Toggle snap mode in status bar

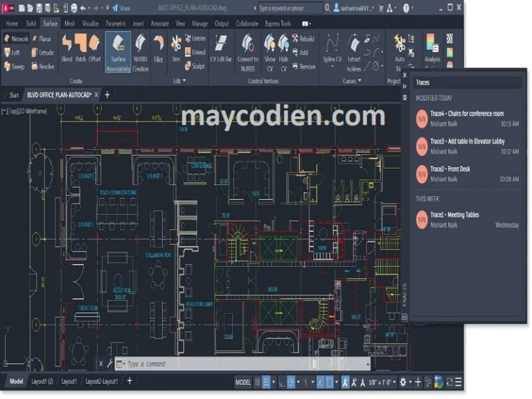266,382
